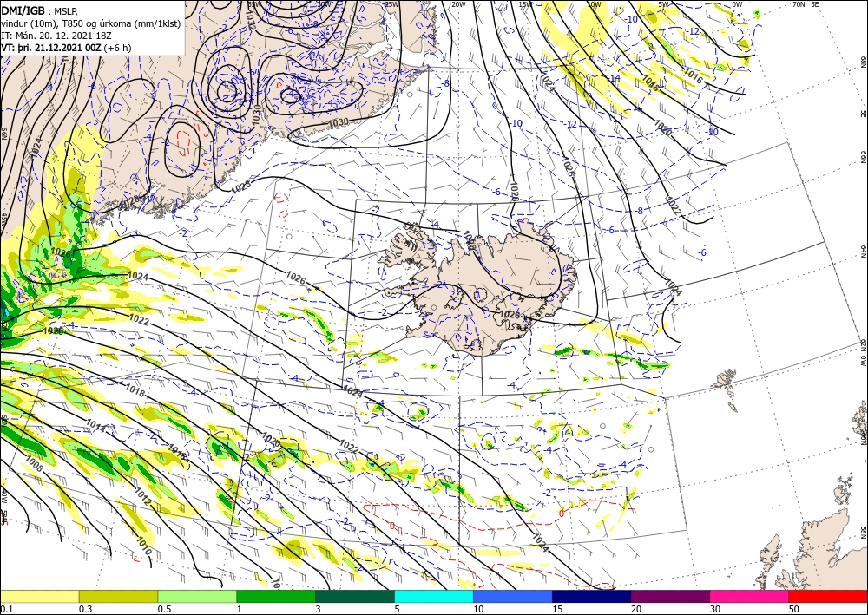This screenshot has height=615, width=868.
Task: Click the '1008' isobar label
Action: pos(34,465)
